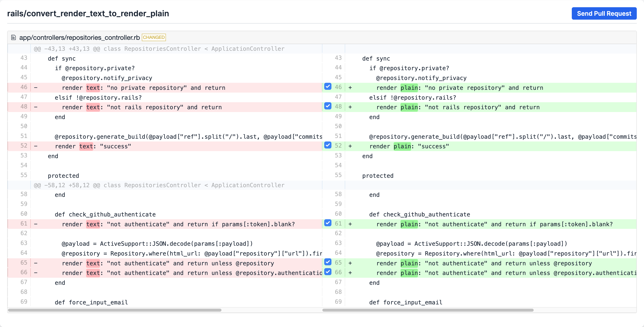Click '@repository.notify_privacy' in left pane
644x327 pixels.
[x=107, y=78]
